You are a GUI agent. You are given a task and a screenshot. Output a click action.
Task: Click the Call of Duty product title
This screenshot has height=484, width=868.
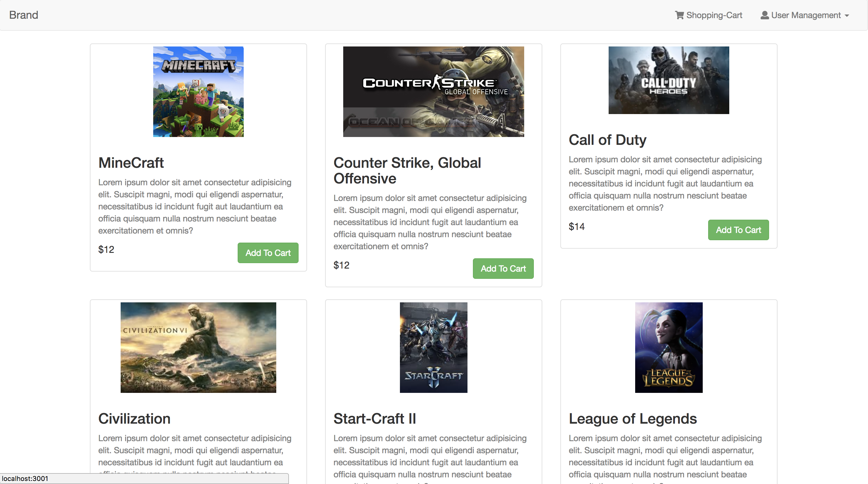(607, 140)
